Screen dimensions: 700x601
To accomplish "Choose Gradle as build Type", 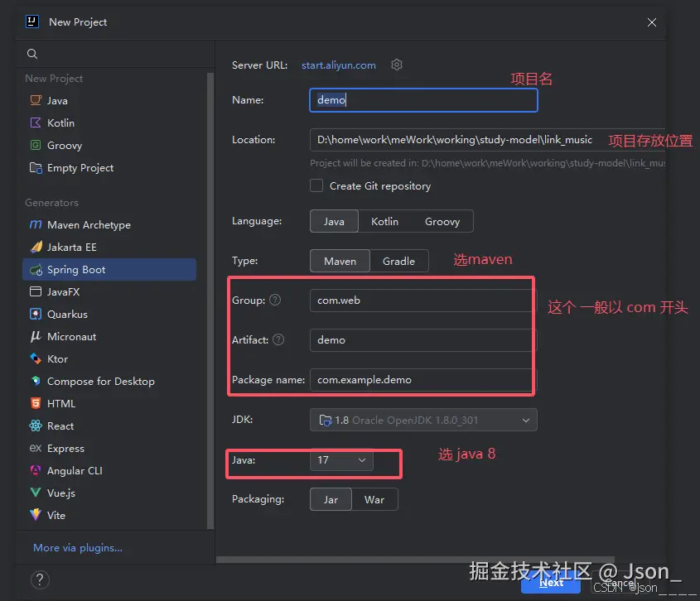I will coord(398,261).
